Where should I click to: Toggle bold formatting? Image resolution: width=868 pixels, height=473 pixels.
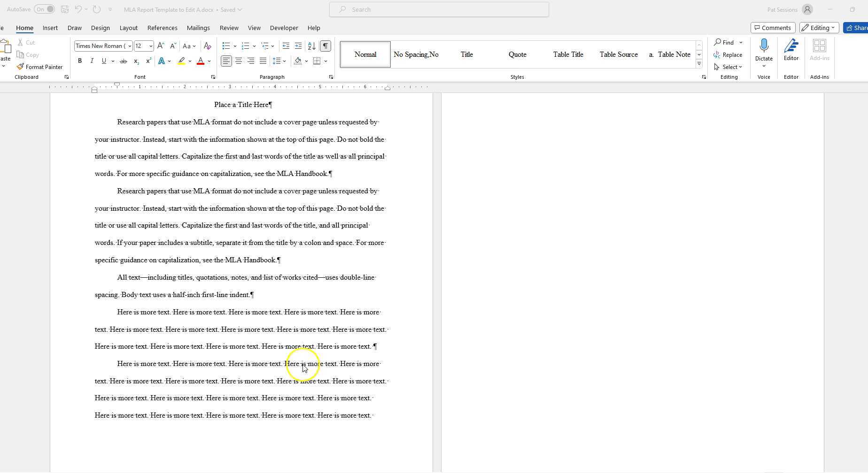pyautogui.click(x=80, y=61)
